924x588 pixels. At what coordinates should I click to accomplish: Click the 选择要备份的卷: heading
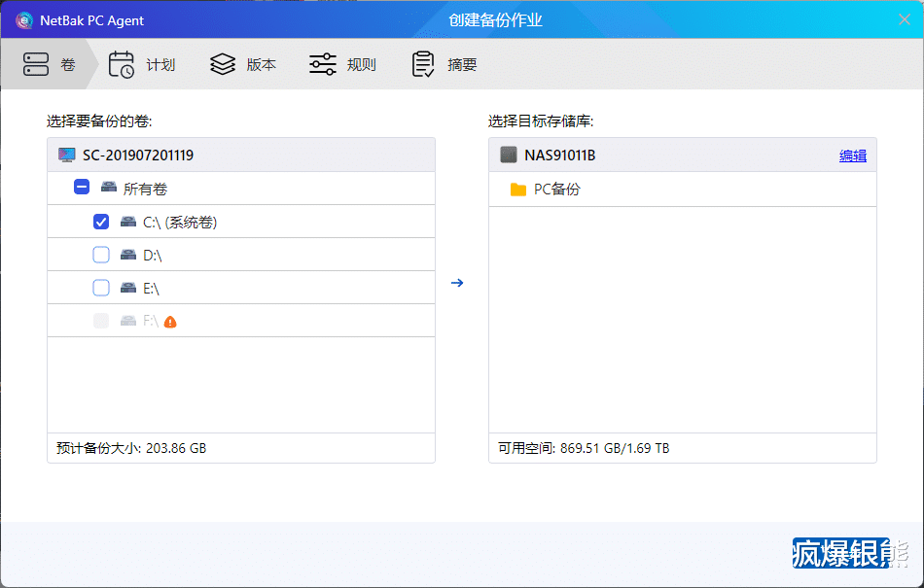pyautogui.click(x=99, y=121)
